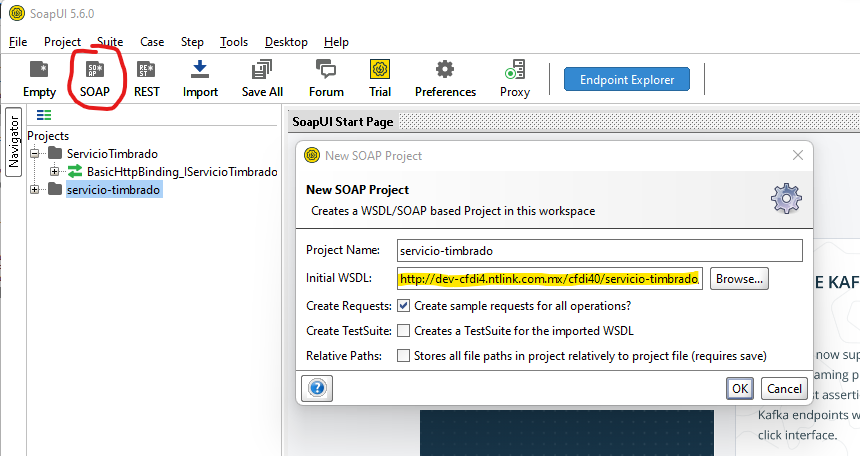Open the Trial toolbar icon
Screen dimensions: 860x456
coord(380,80)
